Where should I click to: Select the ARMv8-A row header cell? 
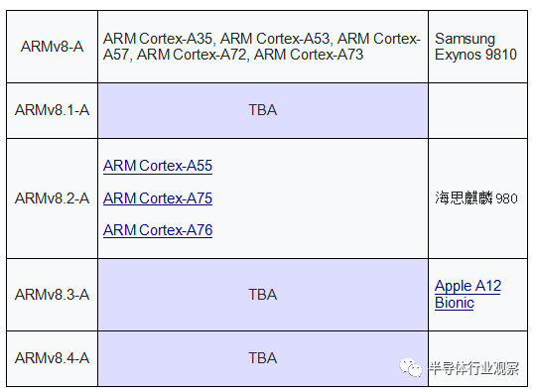53,47
